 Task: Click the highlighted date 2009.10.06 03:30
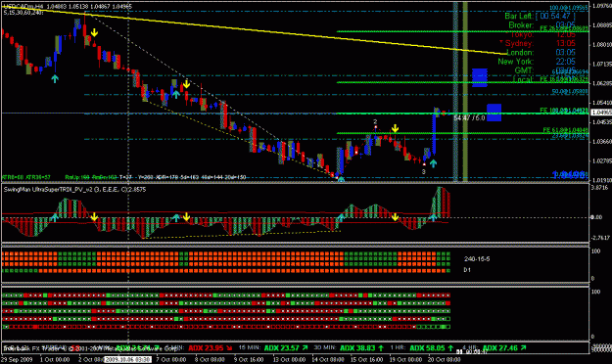[x=128, y=359]
